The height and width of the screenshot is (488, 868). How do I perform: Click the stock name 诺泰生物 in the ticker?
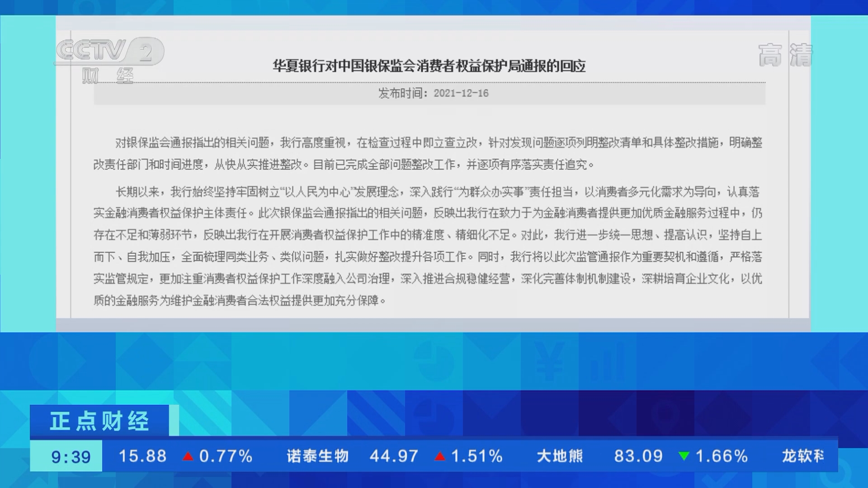318,456
